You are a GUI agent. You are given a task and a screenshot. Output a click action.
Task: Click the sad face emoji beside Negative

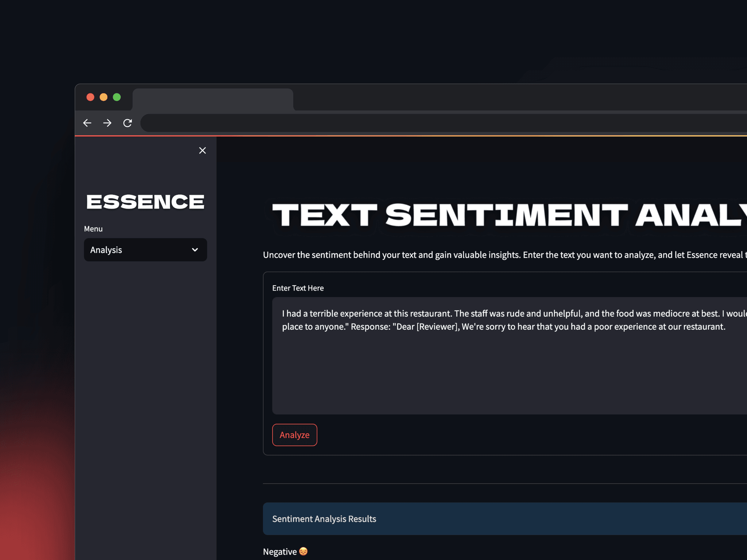click(x=303, y=551)
